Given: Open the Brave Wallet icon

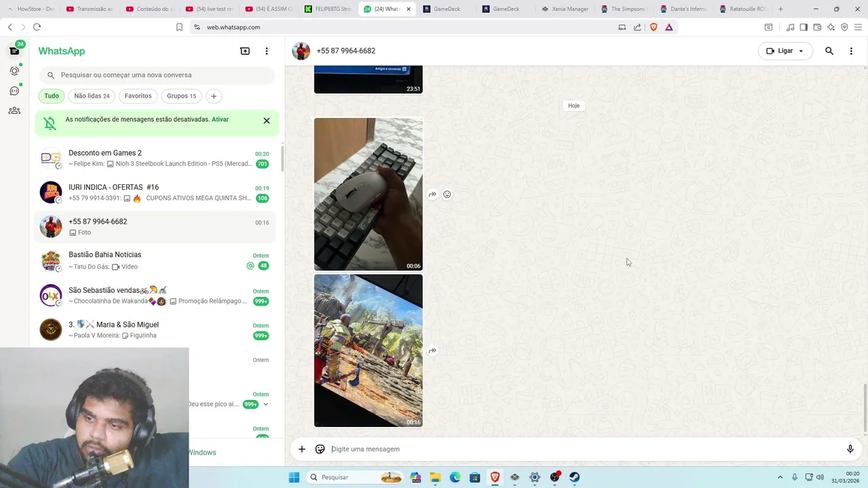Looking at the screenshot, I should coord(817,27).
